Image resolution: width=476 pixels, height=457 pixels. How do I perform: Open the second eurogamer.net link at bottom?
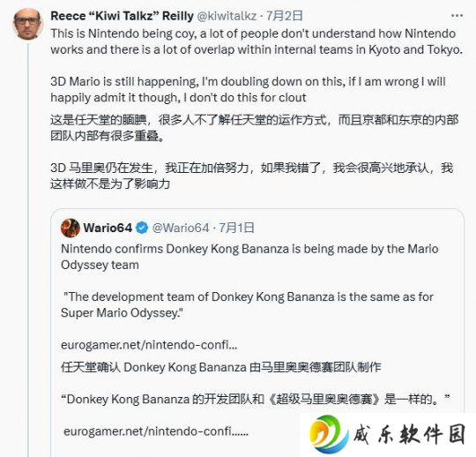click(156, 431)
